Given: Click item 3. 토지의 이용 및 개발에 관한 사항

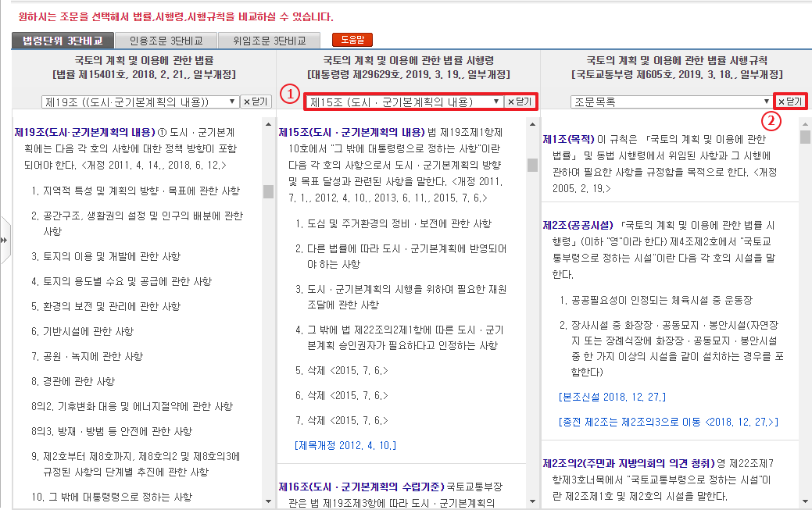Looking at the screenshot, I should click(x=106, y=257).
